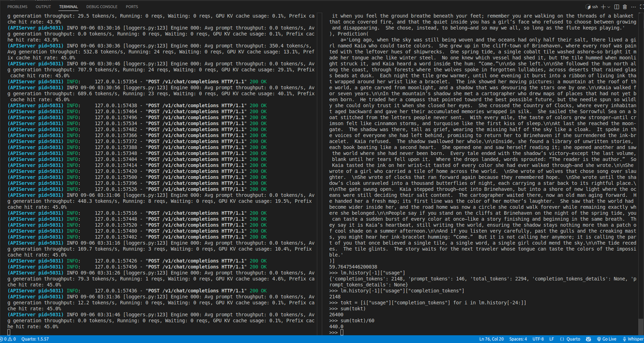Screen dimensions: 644x343
Task: Click Whisper status bar item
Action: point(634,339)
